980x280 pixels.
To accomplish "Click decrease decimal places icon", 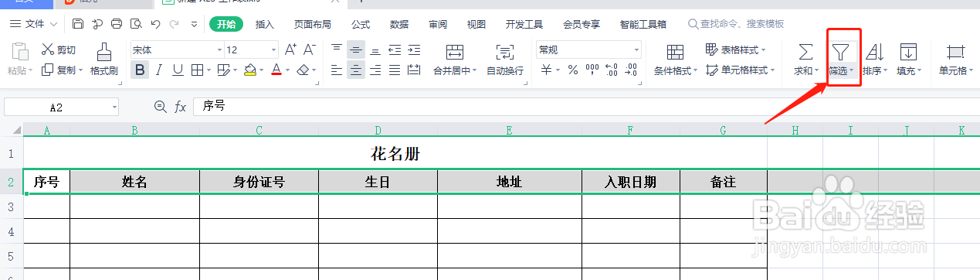I will [631, 70].
